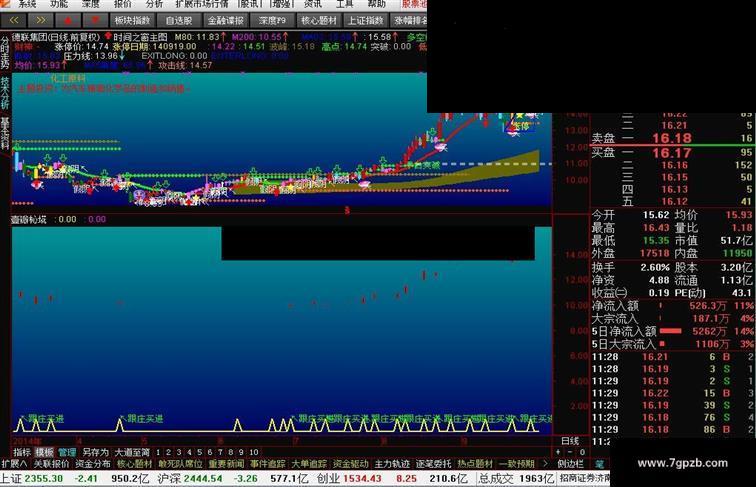The width and height of the screenshot is (756, 487).
Task: Click the + zoom in control under 日线
Action: [558, 452]
